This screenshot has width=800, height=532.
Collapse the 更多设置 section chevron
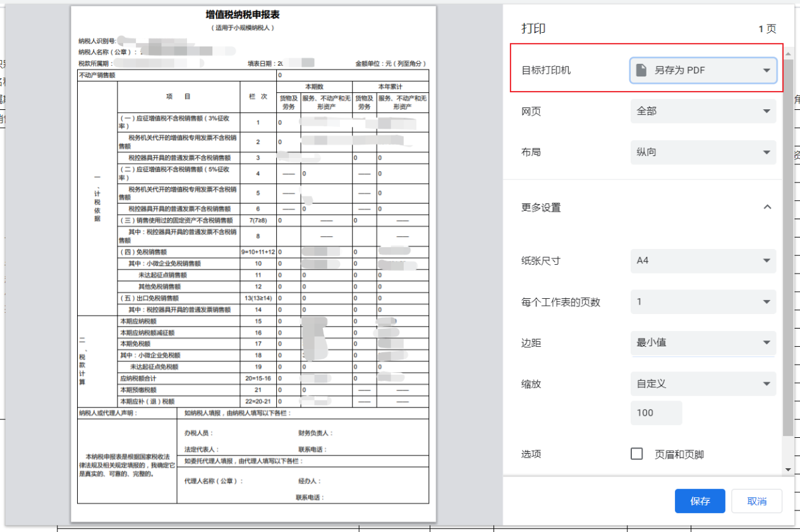pos(767,207)
